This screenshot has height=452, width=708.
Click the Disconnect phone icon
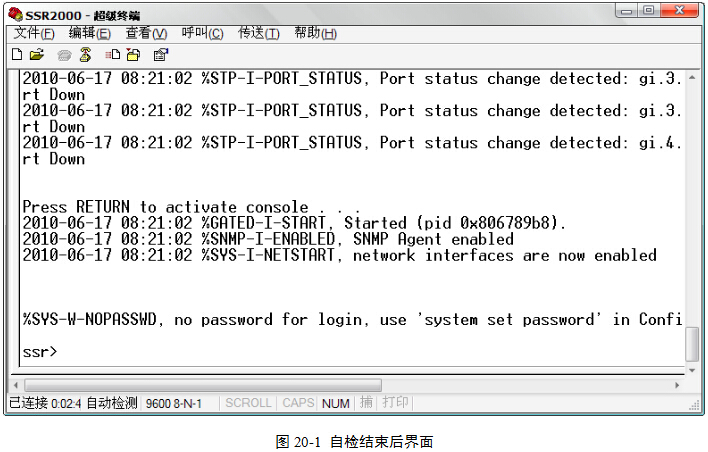coord(84,55)
